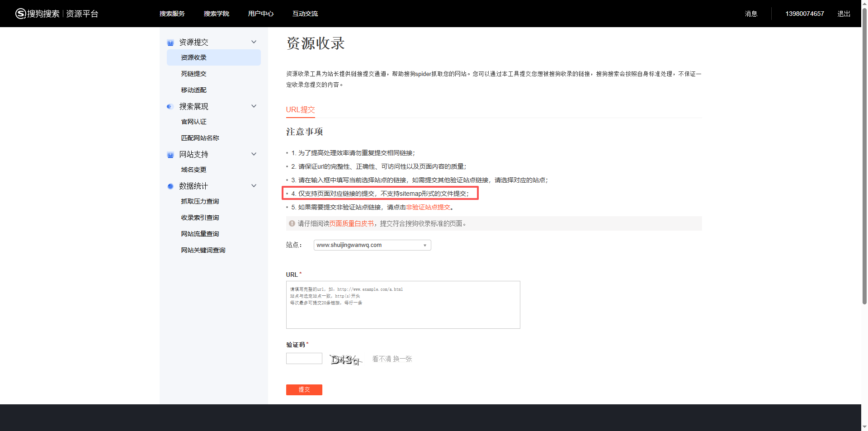Open 域名变更 in the sidebar

coord(194,170)
